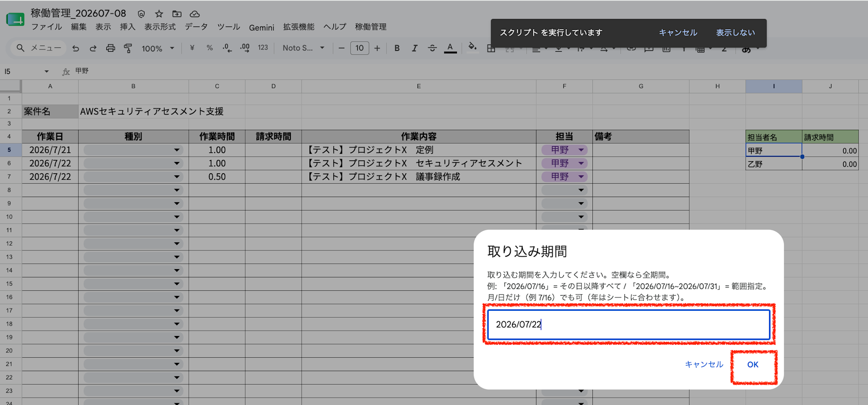
Task: Open the 編集 menu
Action: click(79, 27)
